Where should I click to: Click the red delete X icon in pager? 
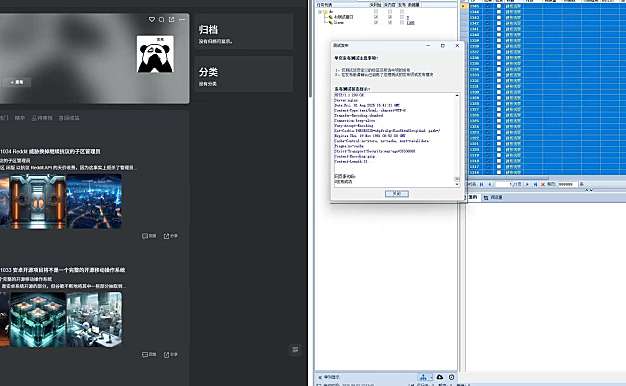pyautogui.click(x=543, y=184)
